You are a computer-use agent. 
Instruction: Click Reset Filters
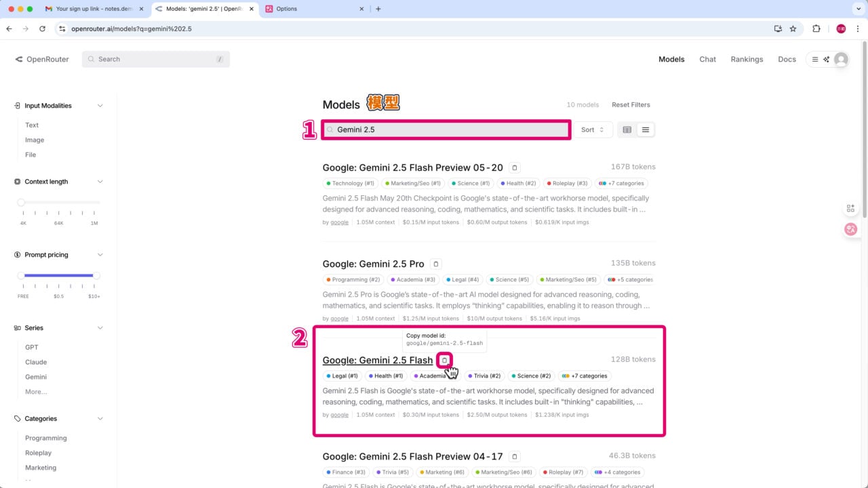point(631,105)
